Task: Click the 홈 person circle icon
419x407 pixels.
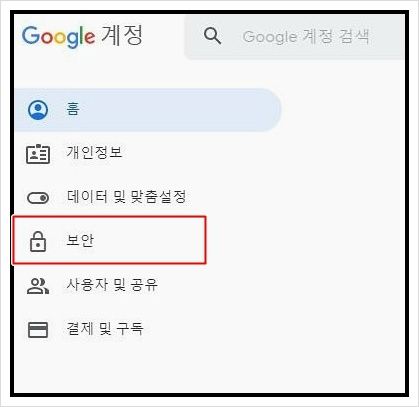Action: point(38,110)
